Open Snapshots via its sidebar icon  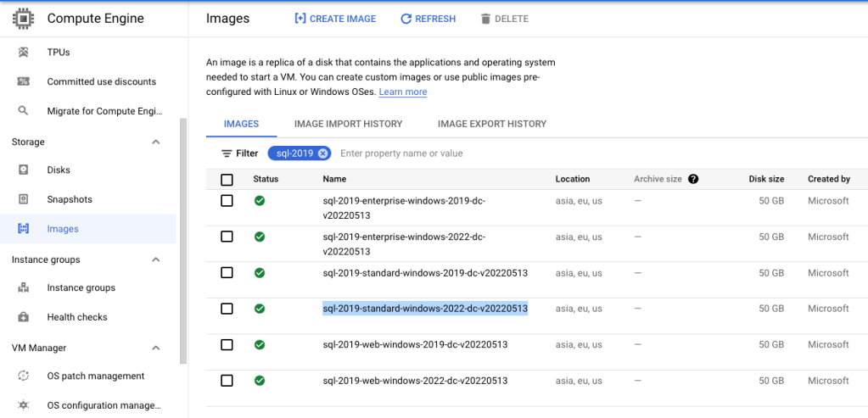click(24, 200)
